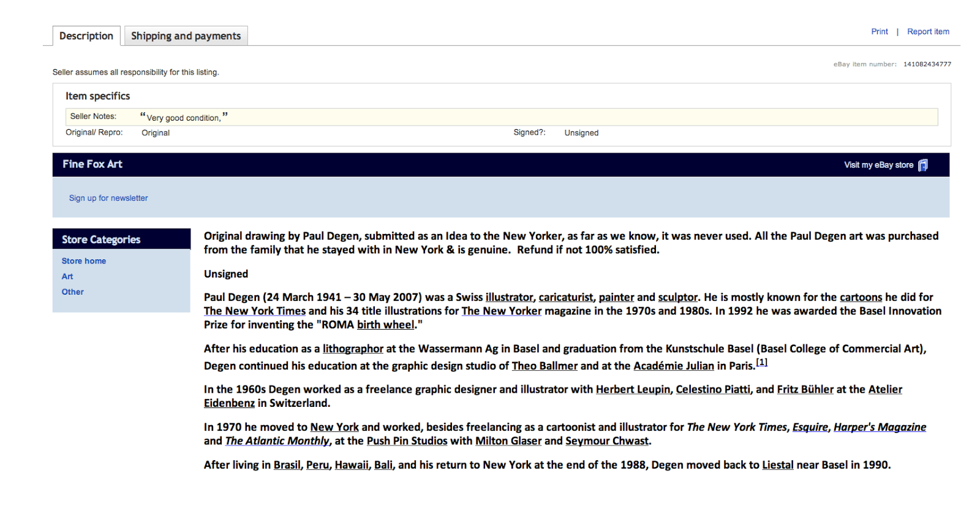The height and width of the screenshot is (511, 980).
Task: Follow the caricaturist link
Action: (566, 297)
